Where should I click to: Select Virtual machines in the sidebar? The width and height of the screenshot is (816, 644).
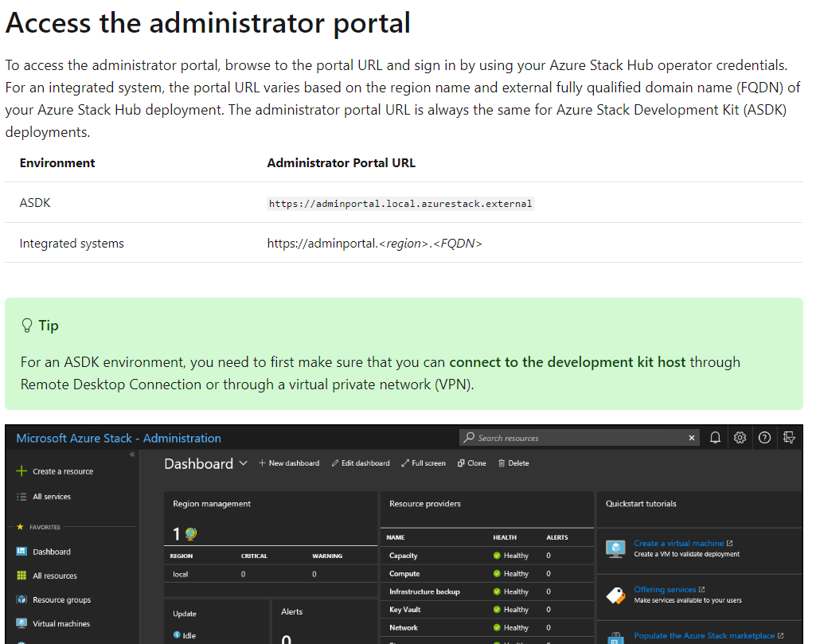coord(61,624)
